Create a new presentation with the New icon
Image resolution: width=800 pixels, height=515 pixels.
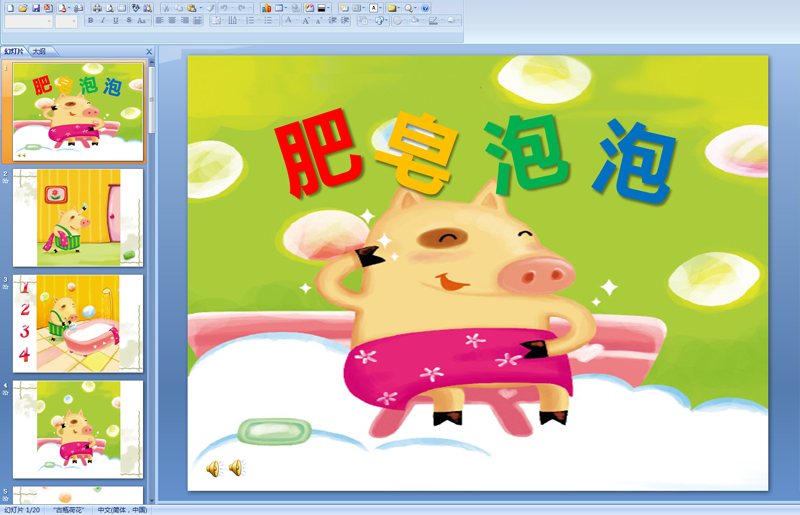(10, 8)
